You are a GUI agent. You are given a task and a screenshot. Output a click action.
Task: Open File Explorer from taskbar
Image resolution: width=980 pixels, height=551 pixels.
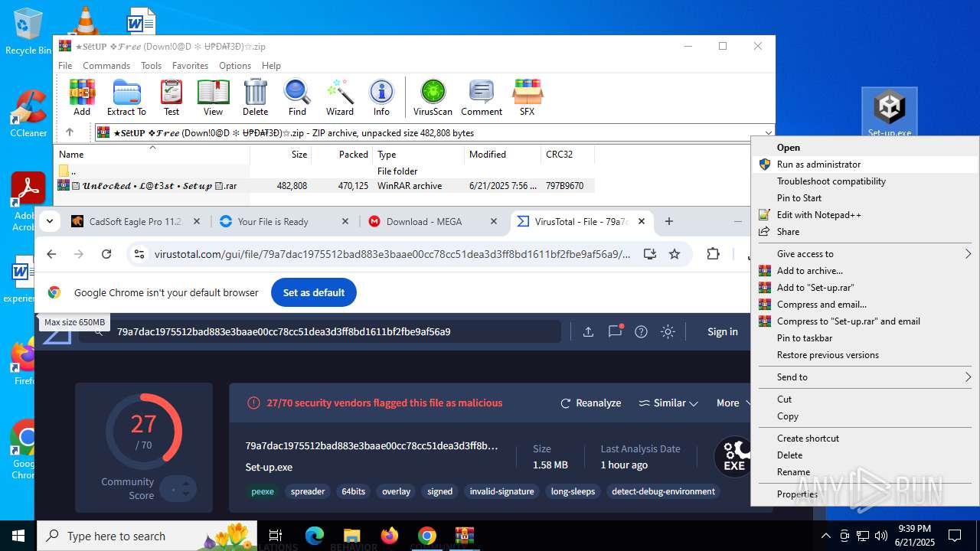(x=351, y=536)
